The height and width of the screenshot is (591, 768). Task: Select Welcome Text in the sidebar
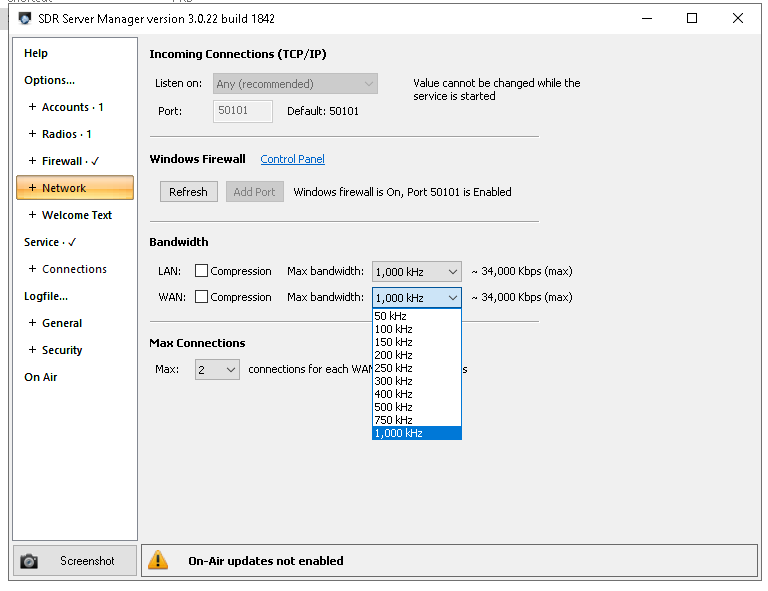(x=76, y=215)
